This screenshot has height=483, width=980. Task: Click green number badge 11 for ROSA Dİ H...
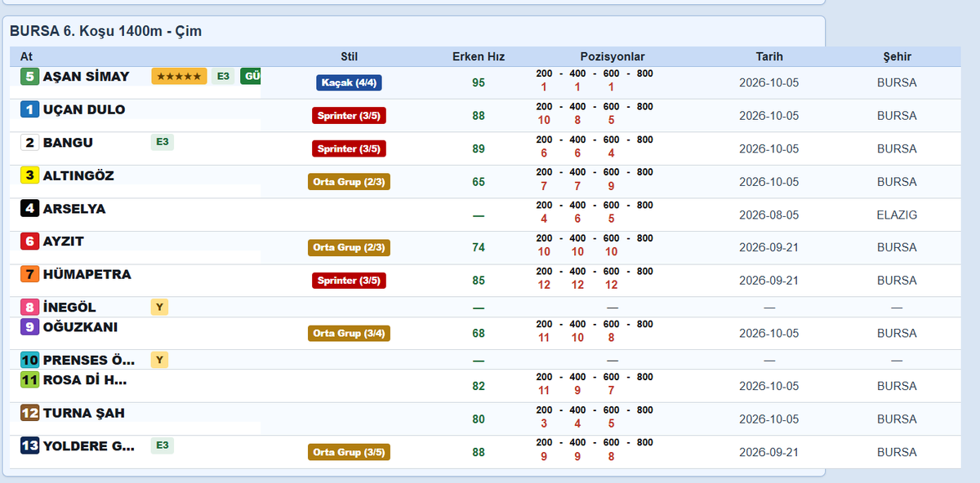click(30, 379)
